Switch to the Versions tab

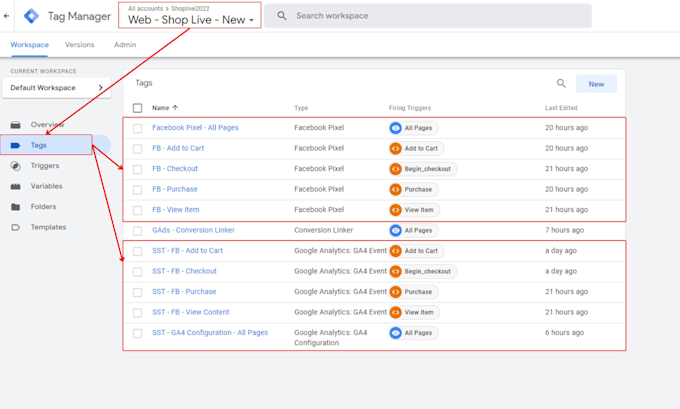79,45
